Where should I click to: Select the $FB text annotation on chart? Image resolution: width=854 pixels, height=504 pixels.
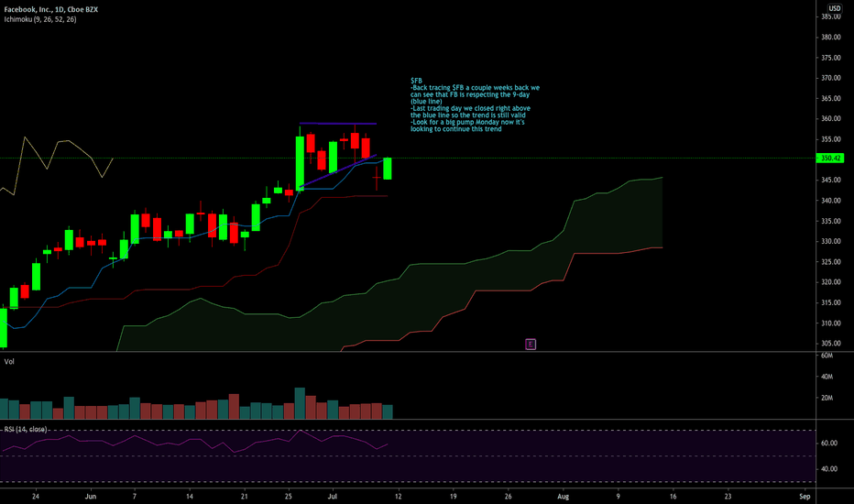[475, 104]
